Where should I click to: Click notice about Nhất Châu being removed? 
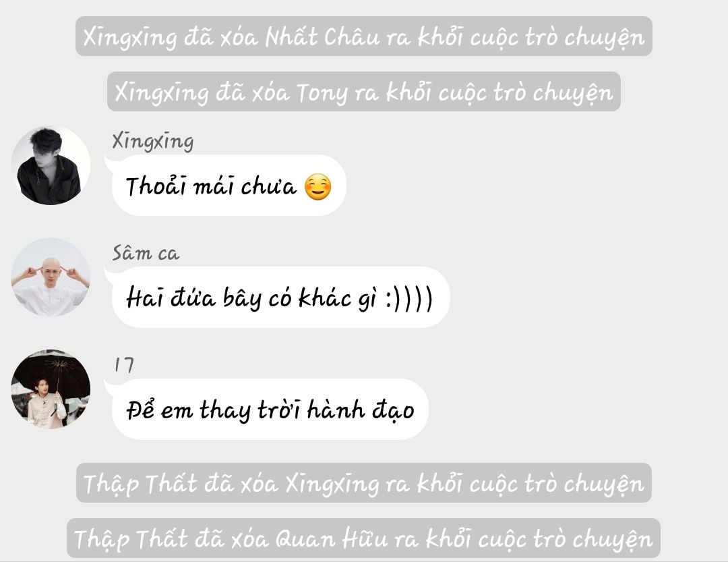[x=364, y=36]
